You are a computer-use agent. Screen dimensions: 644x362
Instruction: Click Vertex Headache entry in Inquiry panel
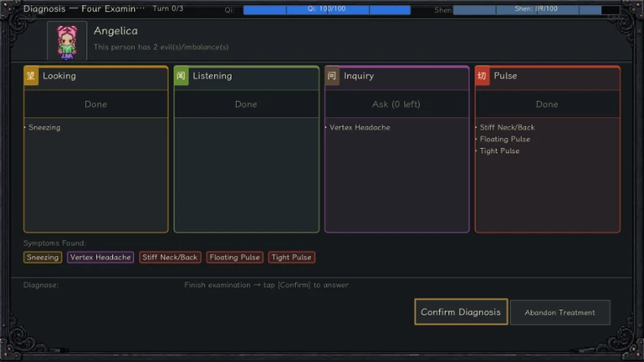(x=360, y=127)
